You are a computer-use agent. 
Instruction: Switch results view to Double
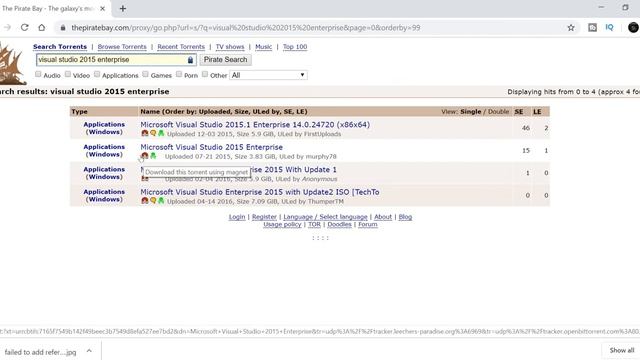498,111
